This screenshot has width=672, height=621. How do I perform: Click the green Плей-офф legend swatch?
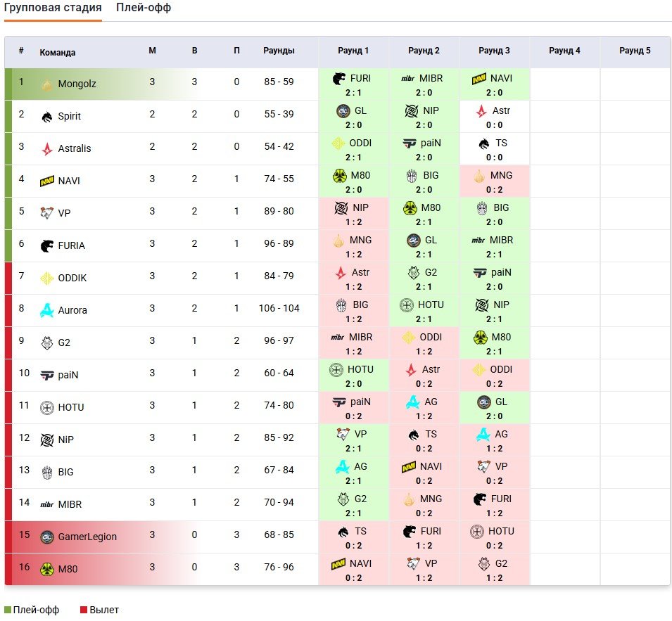(x=8, y=610)
